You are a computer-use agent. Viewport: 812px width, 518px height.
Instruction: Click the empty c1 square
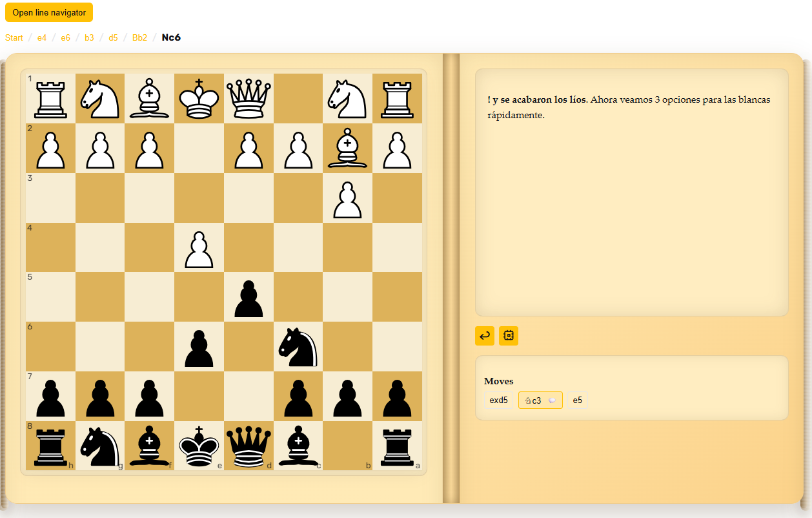pyautogui.click(x=298, y=98)
